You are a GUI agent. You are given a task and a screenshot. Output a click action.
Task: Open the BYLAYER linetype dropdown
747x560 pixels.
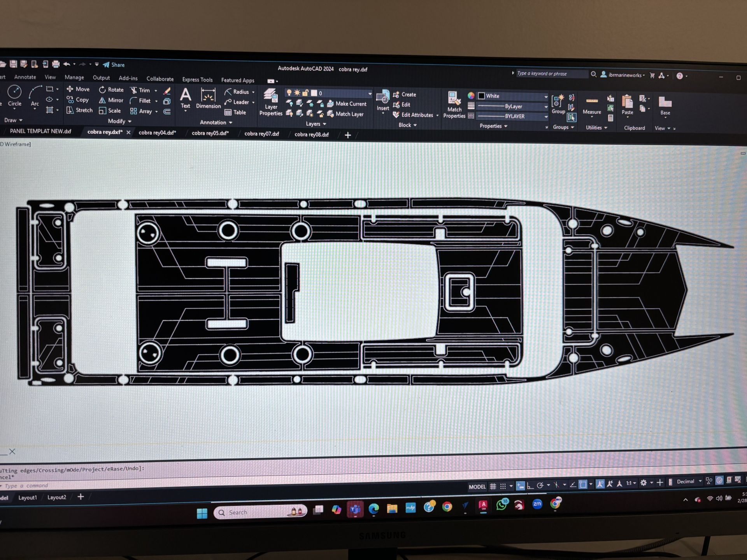click(x=513, y=116)
